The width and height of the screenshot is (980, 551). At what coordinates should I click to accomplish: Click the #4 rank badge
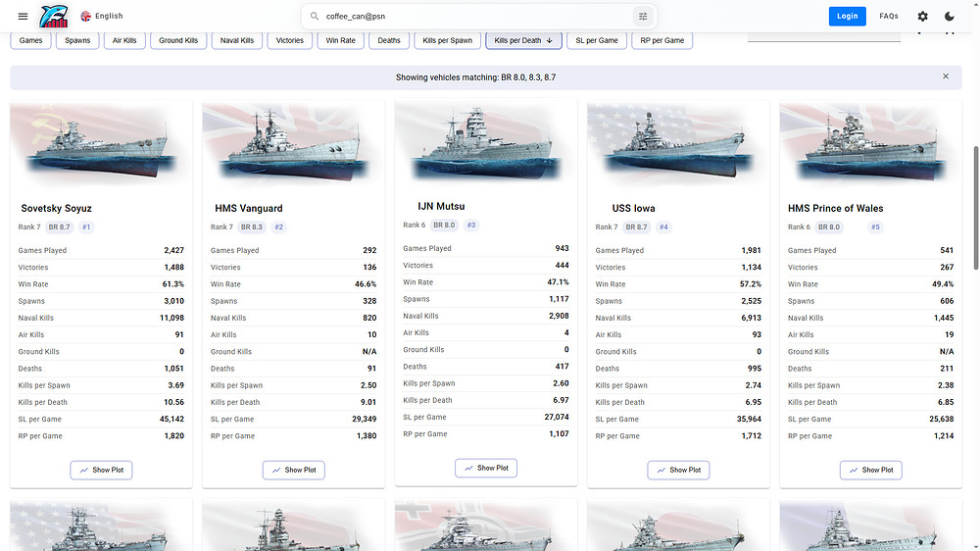click(663, 227)
